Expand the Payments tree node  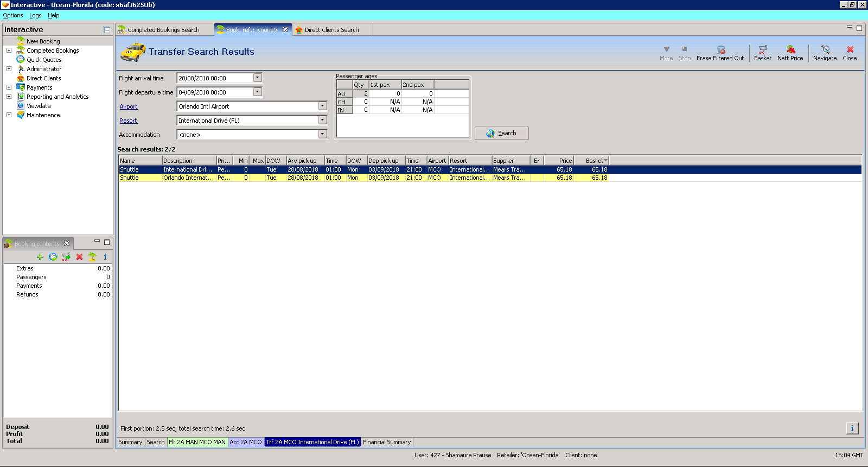9,87
